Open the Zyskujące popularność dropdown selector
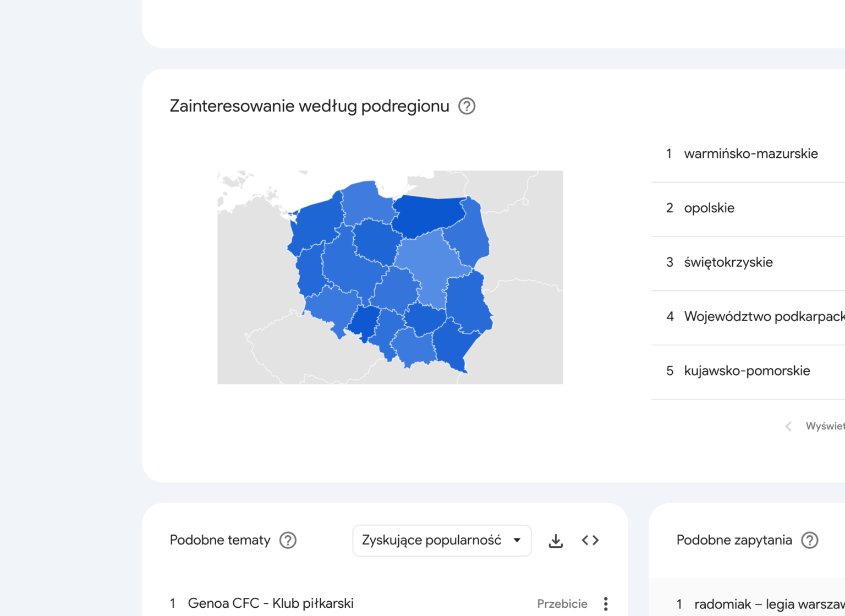The image size is (845, 616). click(x=442, y=540)
